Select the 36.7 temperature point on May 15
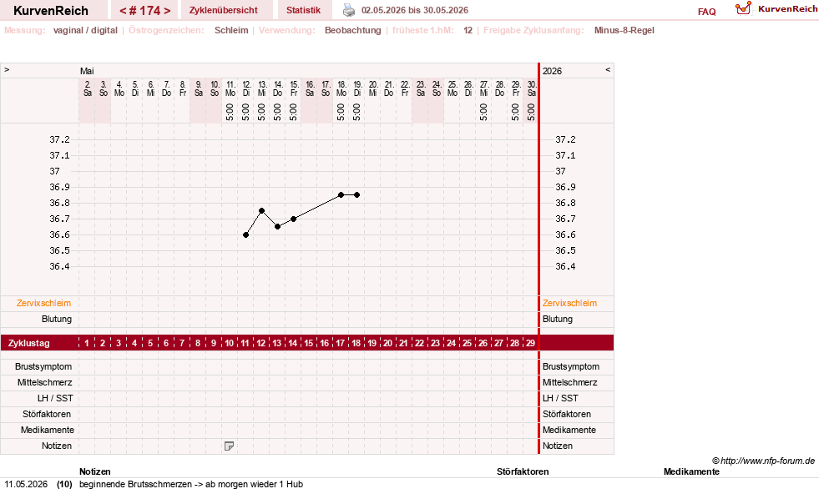Viewport: 819px width, 504px height. click(294, 219)
